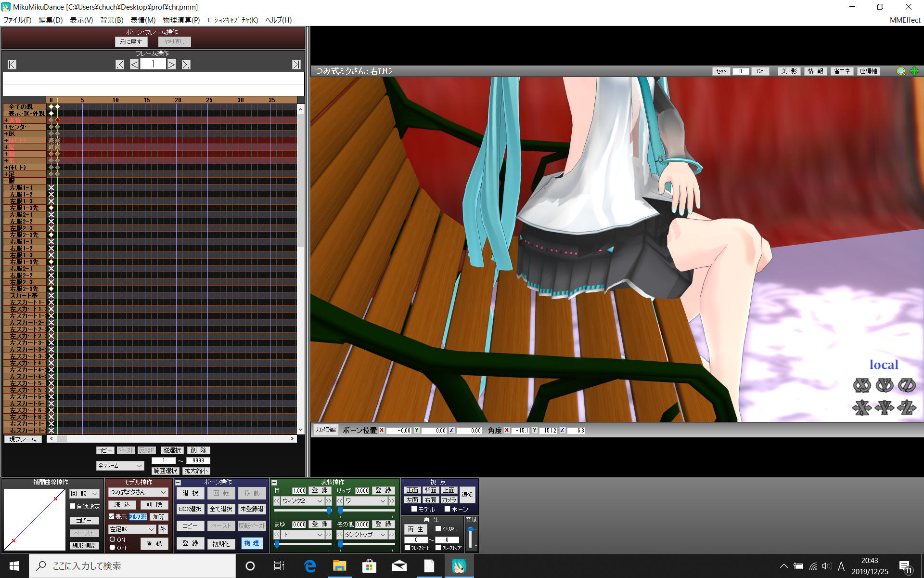The height and width of the screenshot is (578, 924).
Task: Click the 再生 play button
Action: click(x=415, y=529)
